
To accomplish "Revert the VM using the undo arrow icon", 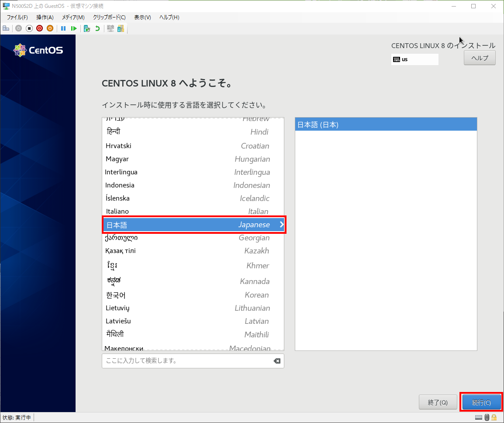I will pos(98,28).
